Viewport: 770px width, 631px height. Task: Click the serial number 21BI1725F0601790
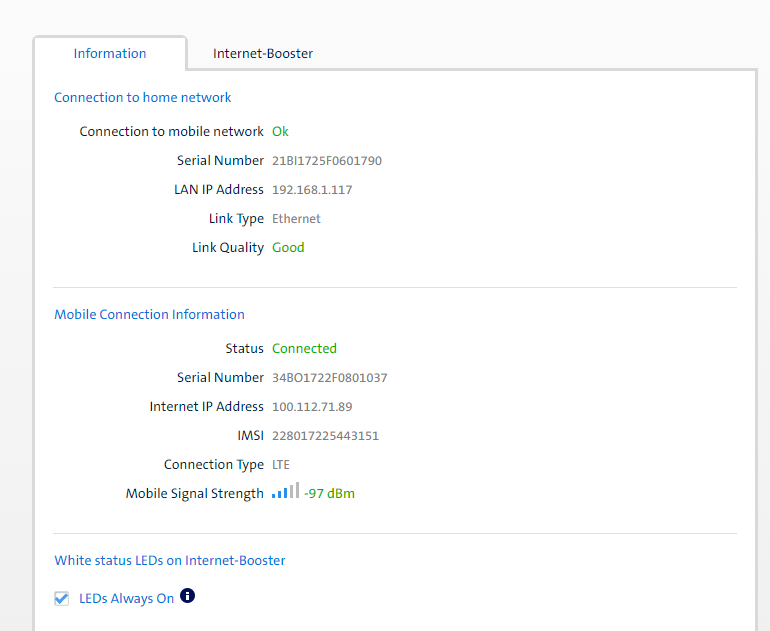pos(327,161)
